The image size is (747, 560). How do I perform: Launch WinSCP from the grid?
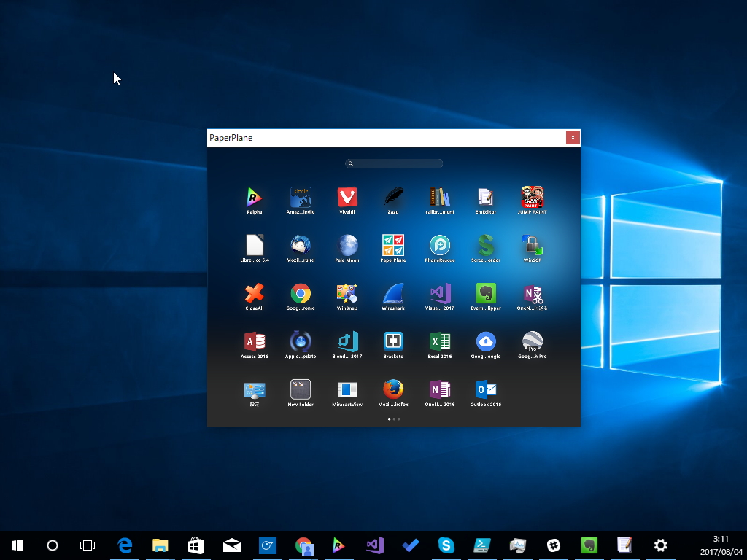[532, 245]
